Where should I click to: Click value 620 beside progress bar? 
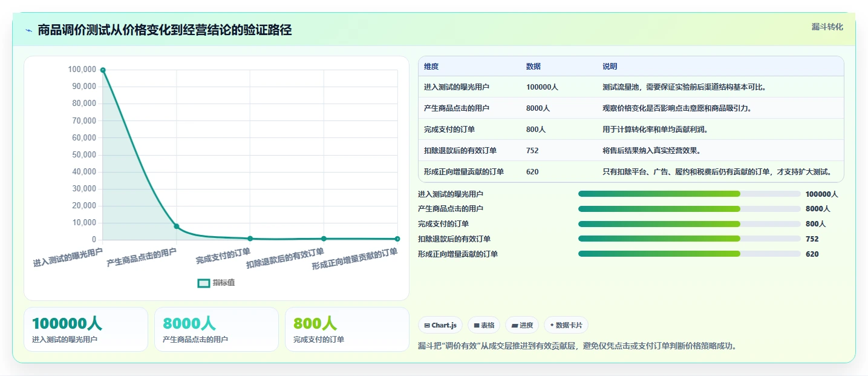tap(812, 254)
